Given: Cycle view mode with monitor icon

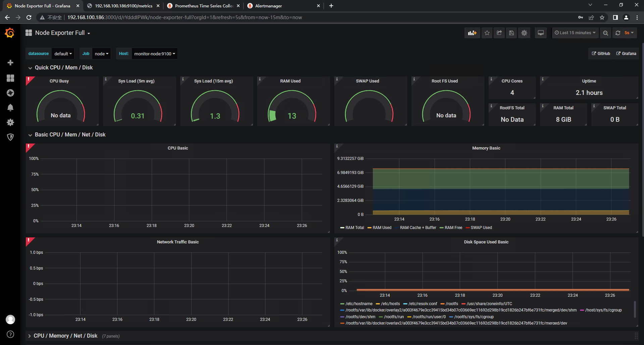Looking at the screenshot, I should tap(541, 33).
